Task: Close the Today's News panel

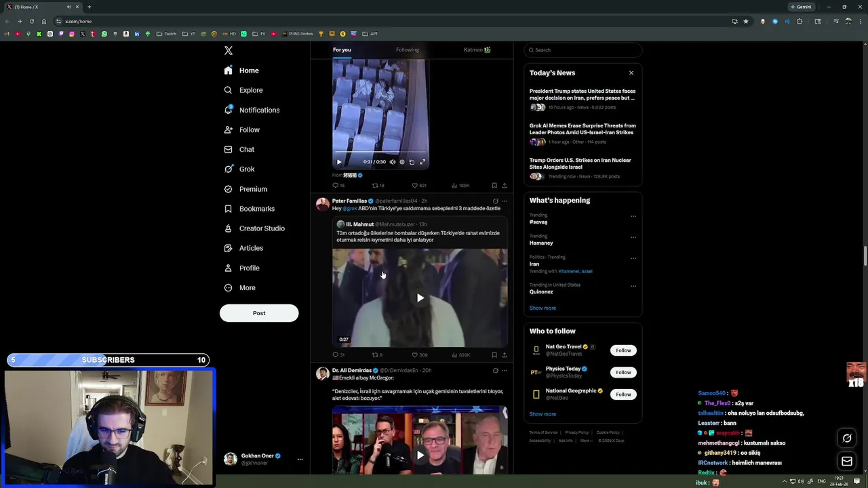Action: 631,73
